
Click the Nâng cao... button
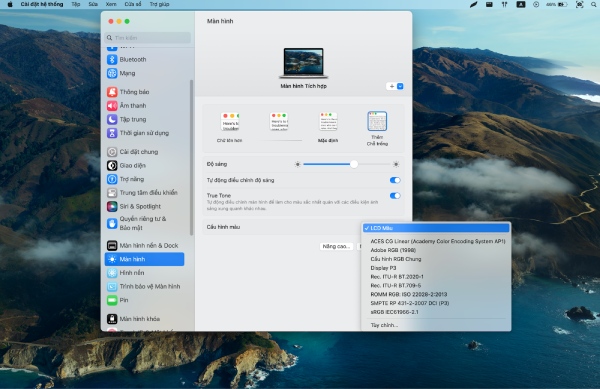pos(336,246)
